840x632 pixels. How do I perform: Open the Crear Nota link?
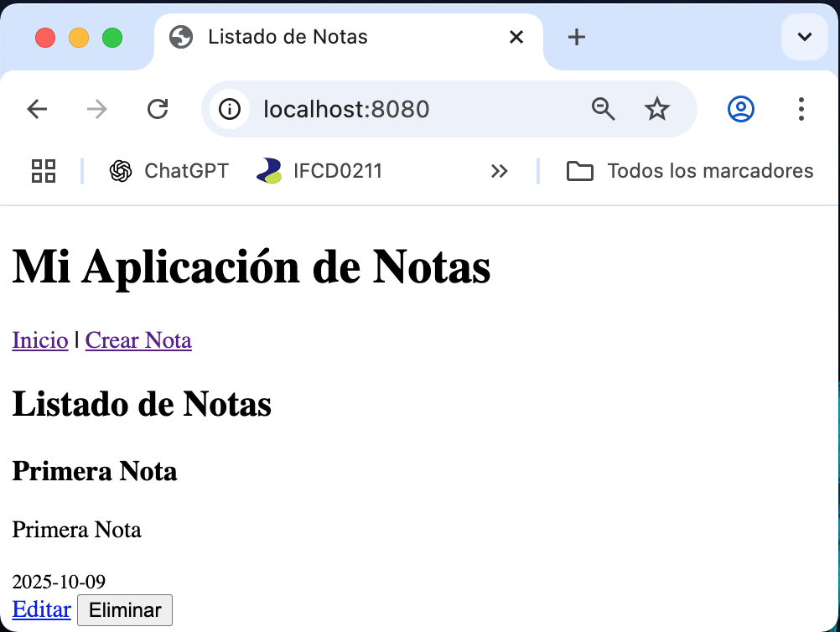click(x=138, y=340)
